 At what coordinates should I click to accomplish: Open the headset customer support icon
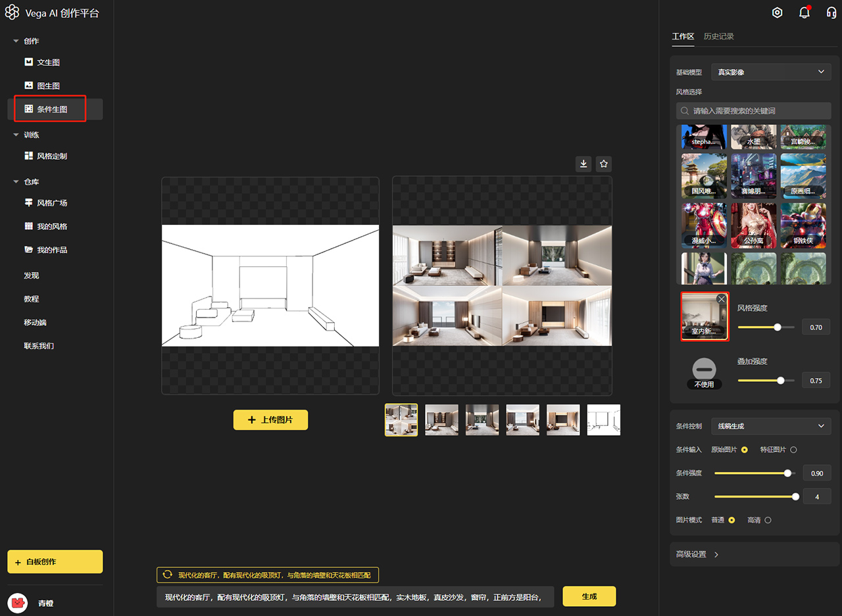831,12
